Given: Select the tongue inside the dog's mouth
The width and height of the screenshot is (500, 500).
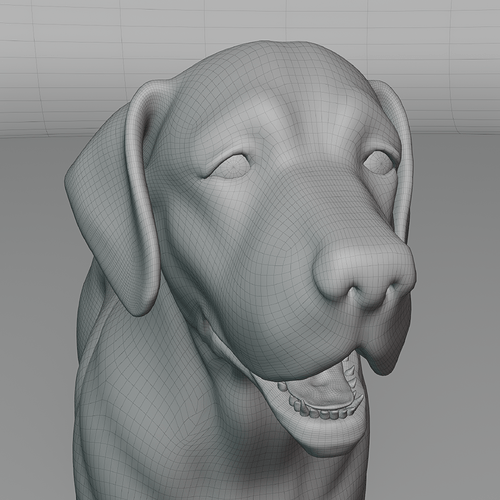Looking at the screenshot, I should pos(322,387).
